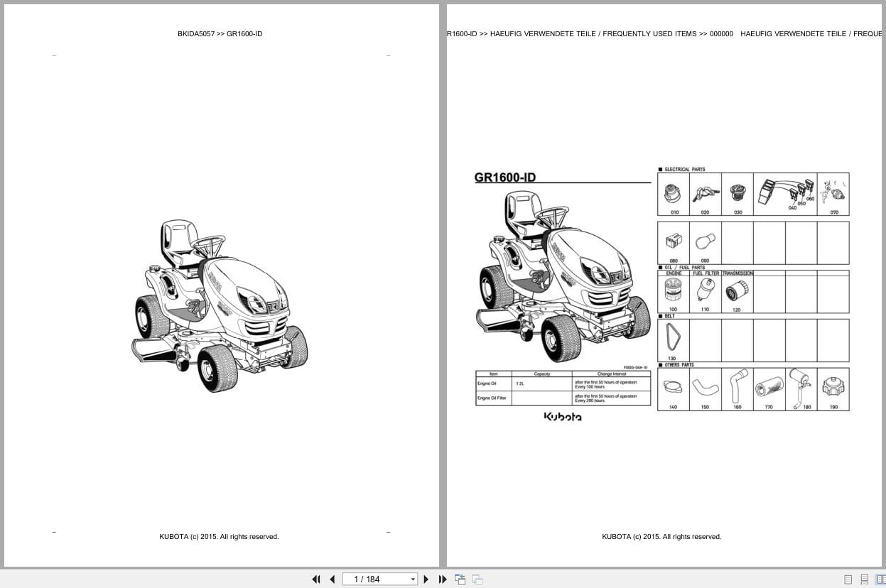The width and height of the screenshot is (886, 588).
Task: Click the Kubota logo below the table
Action: click(x=563, y=417)
